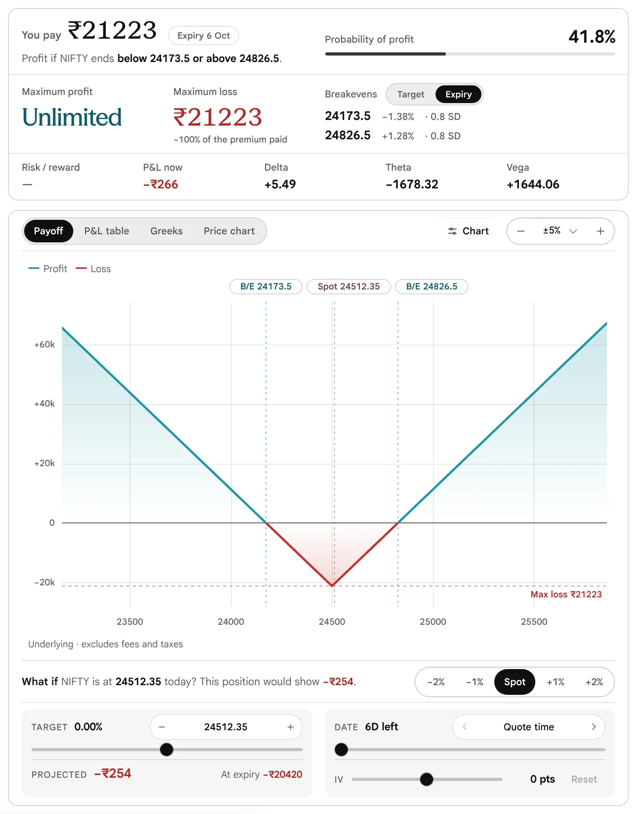Click the 41.8% probability value

pos(592,37)
